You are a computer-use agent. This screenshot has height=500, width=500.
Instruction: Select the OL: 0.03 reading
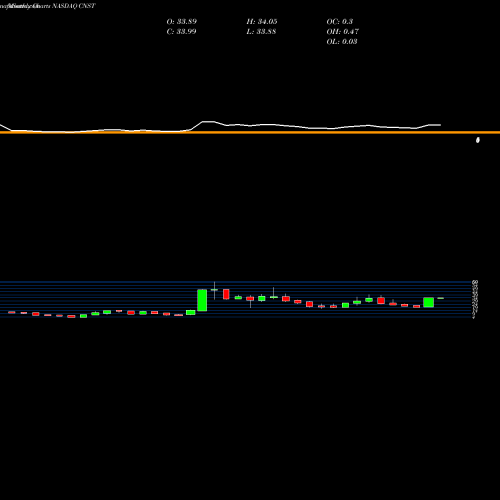click(x=342, y=42)
